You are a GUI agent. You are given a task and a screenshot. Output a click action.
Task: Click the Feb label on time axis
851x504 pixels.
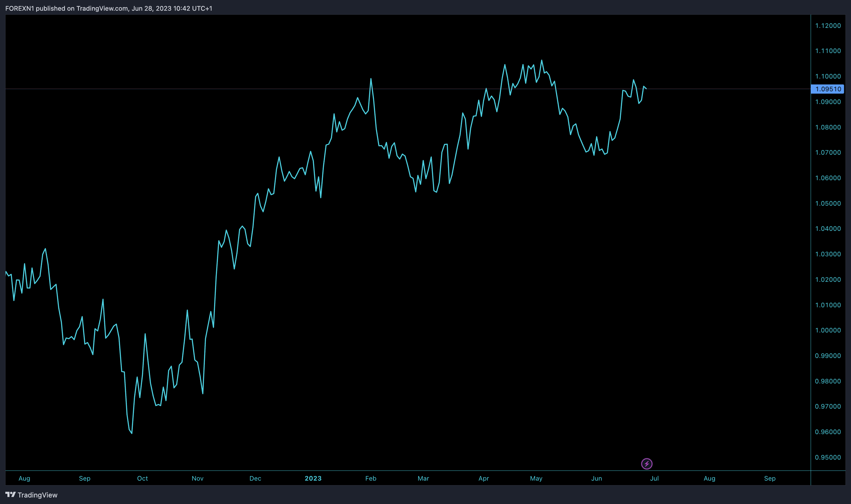coord(371,478)
